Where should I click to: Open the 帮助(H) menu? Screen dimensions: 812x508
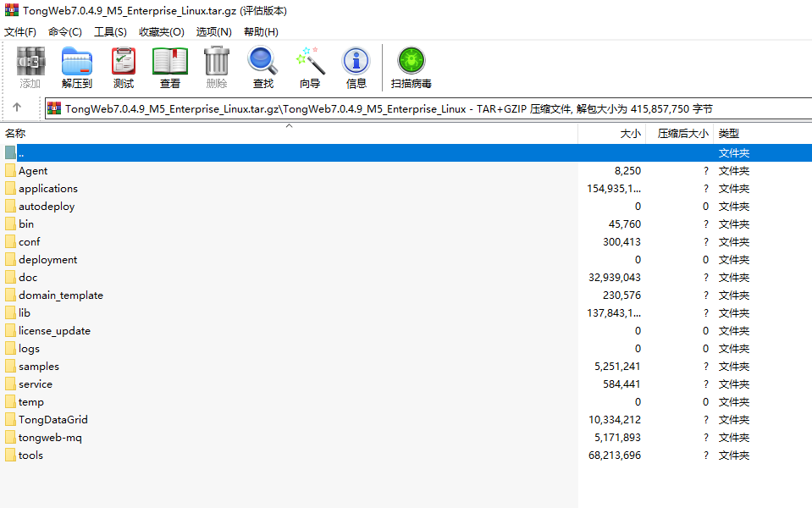pos(261,32)
